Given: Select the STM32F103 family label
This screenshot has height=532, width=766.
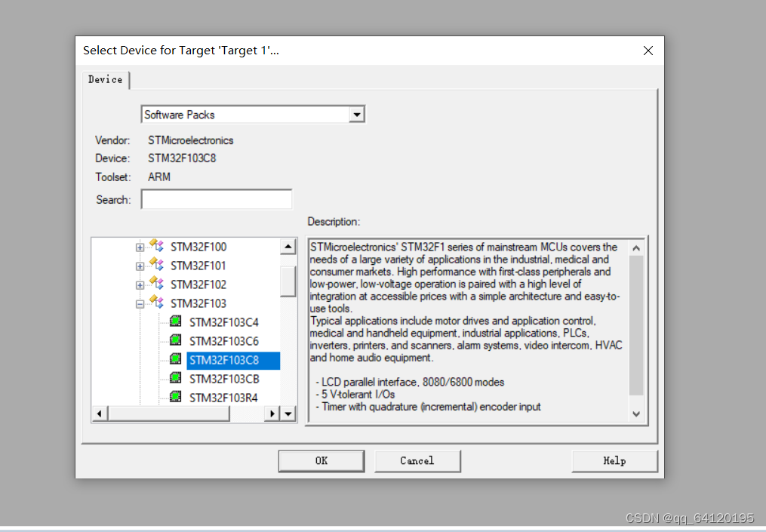Looking at the screenshot, I should click(198, 303).
